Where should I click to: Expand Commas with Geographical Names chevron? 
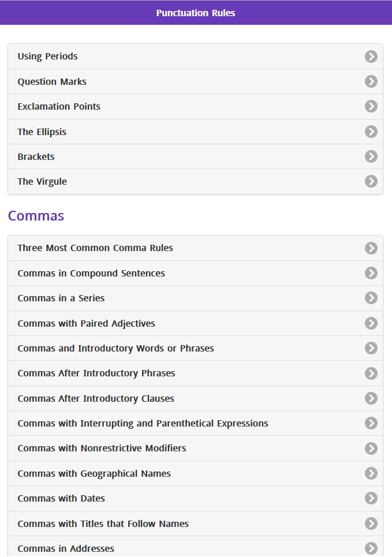pyautogui.click(x=371, y=473)
